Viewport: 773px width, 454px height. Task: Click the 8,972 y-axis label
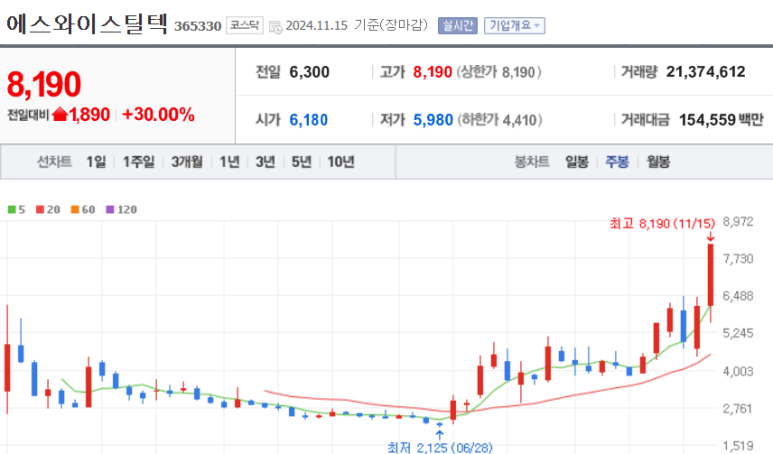tap(738, 222)
